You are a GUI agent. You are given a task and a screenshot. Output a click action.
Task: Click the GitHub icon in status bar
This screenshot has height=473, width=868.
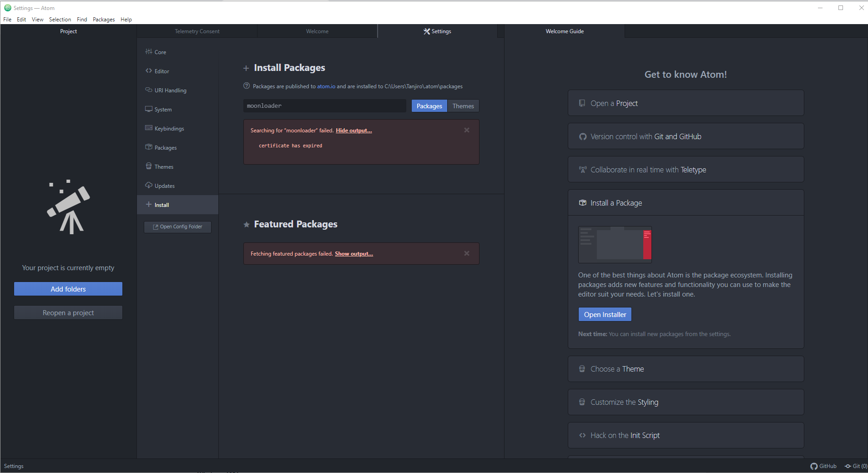click(814, 466)
